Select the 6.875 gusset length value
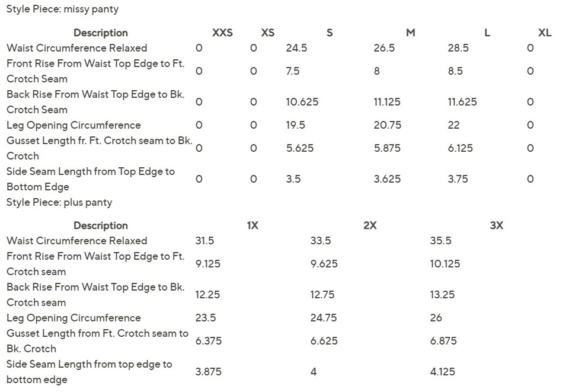The width and height of the screenshot is (588, 392). pyautogui.click(x=443, y=341)
